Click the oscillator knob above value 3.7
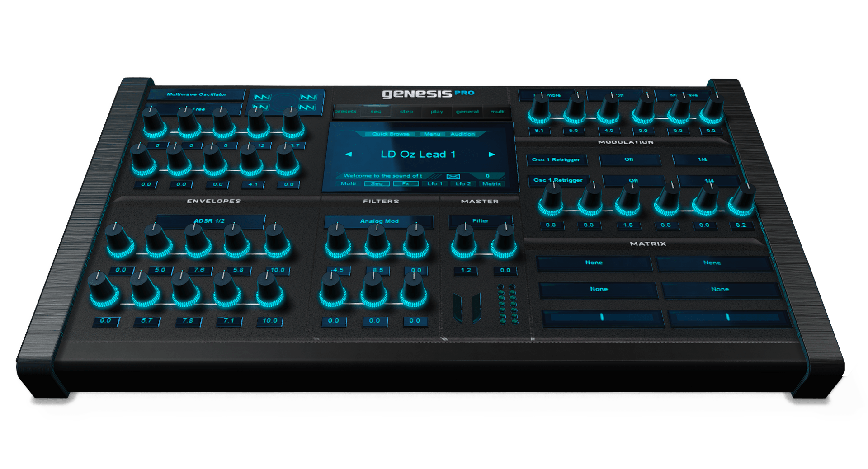868x469 pixels. tap(293, 122)
